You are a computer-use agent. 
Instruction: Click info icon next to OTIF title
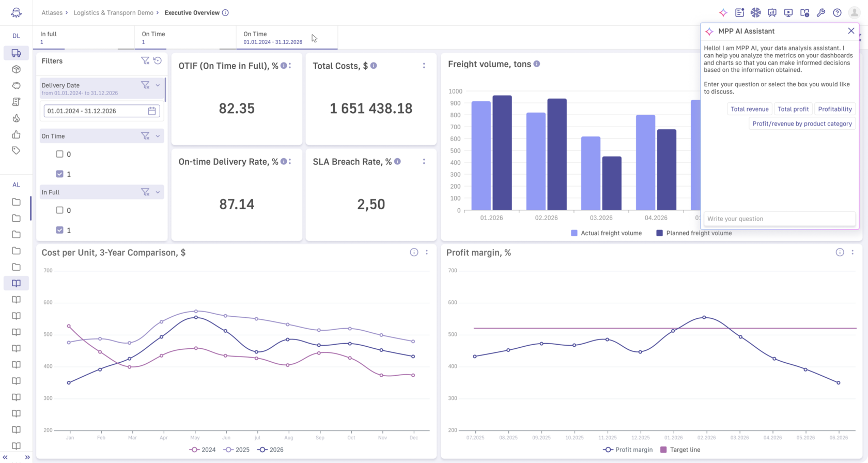(x=284, y=66)
